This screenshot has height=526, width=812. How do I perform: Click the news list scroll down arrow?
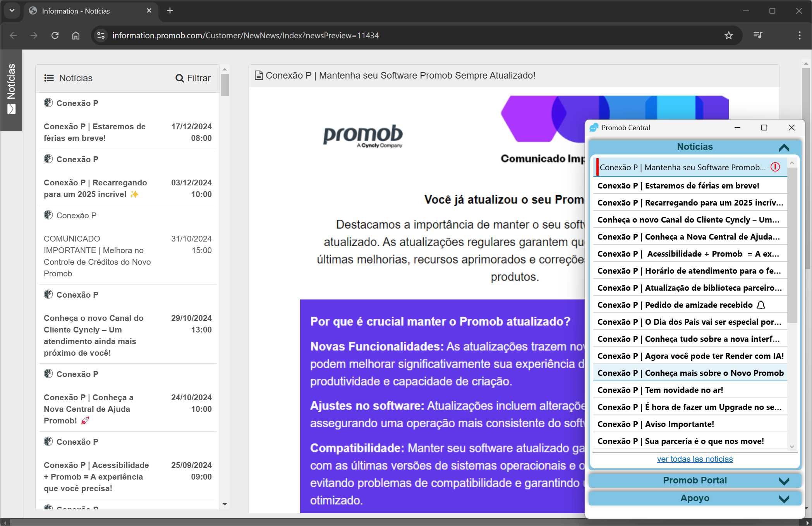[225, 504]
